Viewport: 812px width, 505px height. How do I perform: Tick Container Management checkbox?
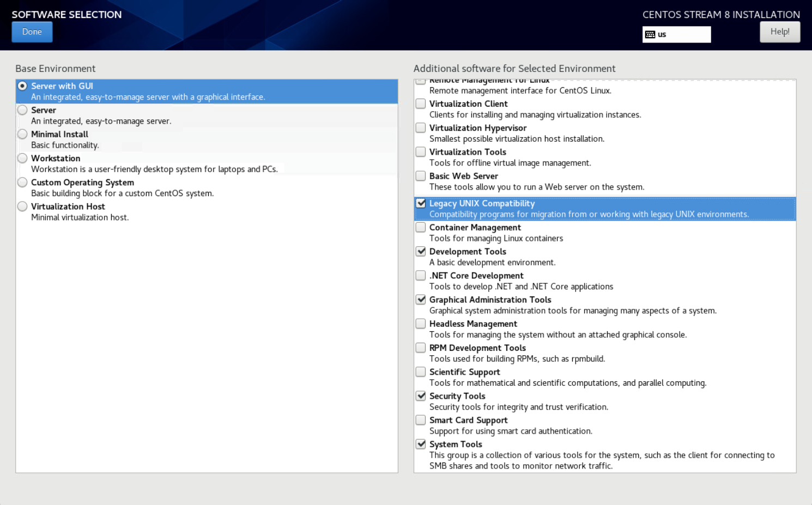pos(421,227)
